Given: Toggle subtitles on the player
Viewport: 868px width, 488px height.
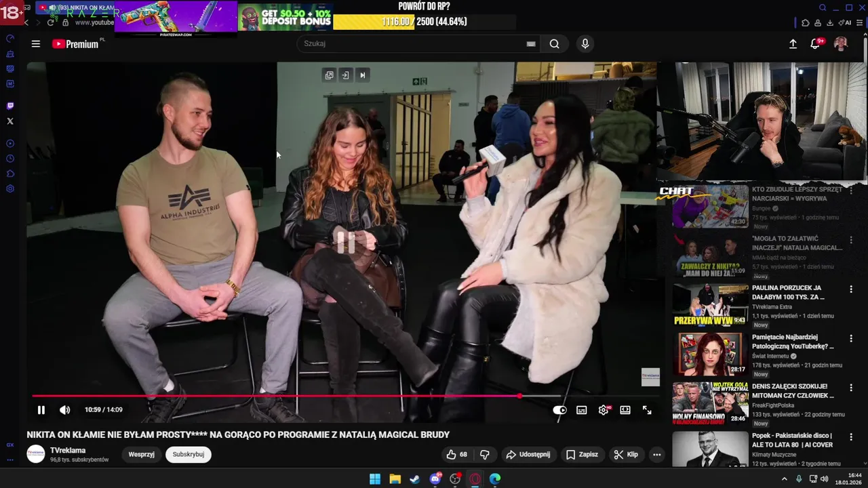Looking at the screenshot, I should 581,410.
